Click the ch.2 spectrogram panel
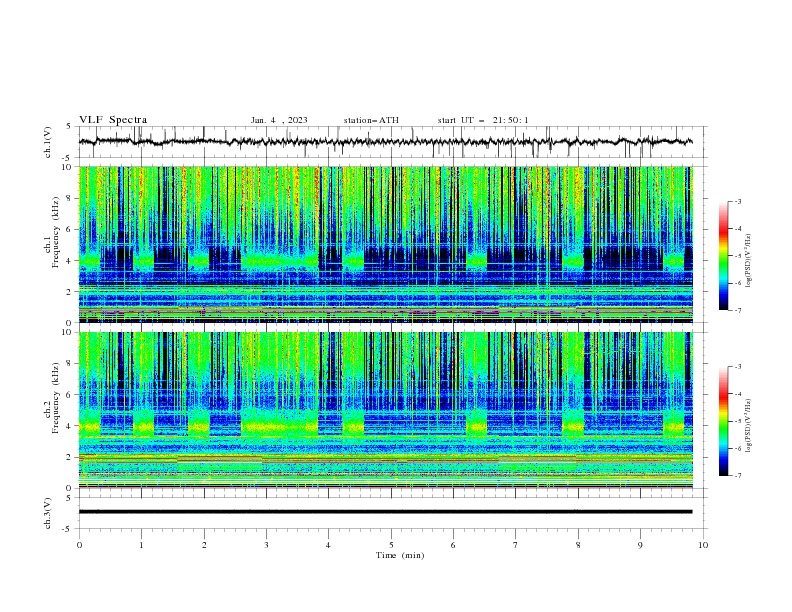 386,410
